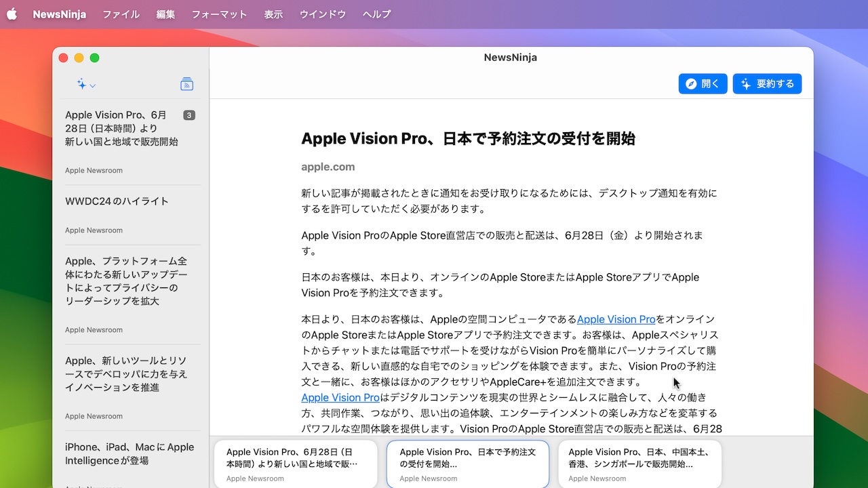868x488 pixels.
Task: Open bottom card 6月28日より新しい国と地域
Action: click(x=296, y=464)
